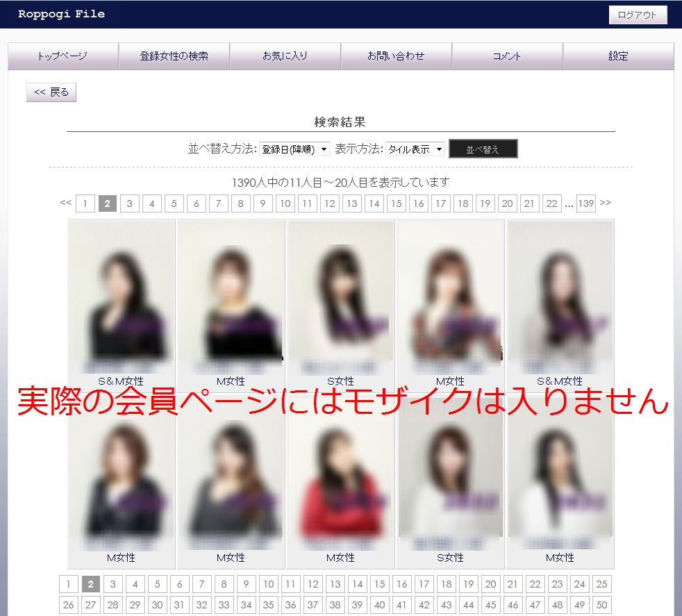Go to page 30 in bottom pagination
Image resolution: width=682 pixels, height=616 pixels.
158,605
